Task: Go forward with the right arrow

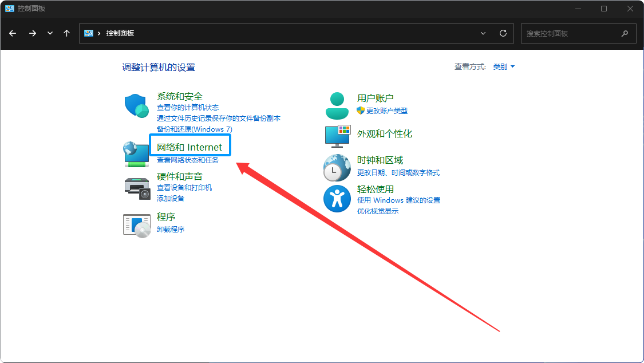Action: point(33,33)
